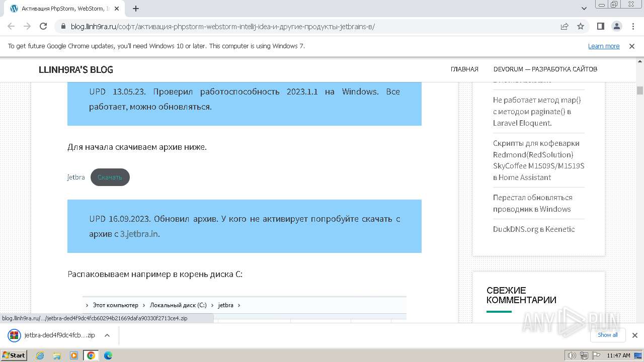Click the page vertical scrollbar thumb

click(640, 90)
